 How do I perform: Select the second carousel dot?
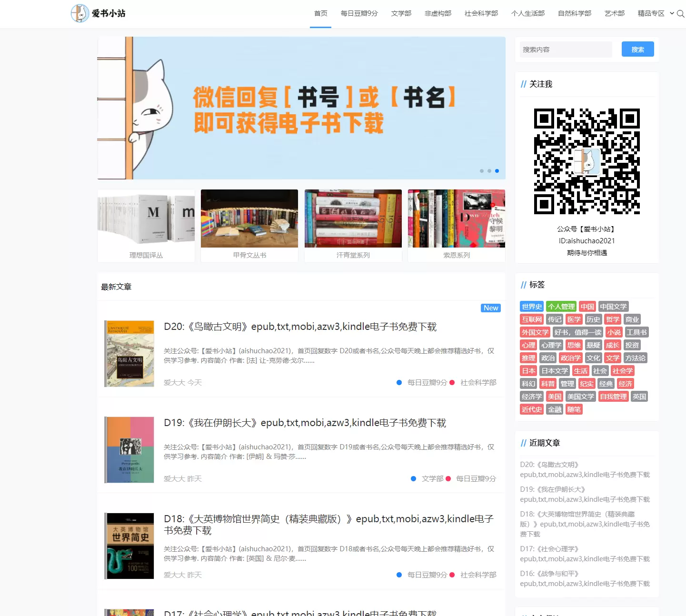(x=489, y=171)
